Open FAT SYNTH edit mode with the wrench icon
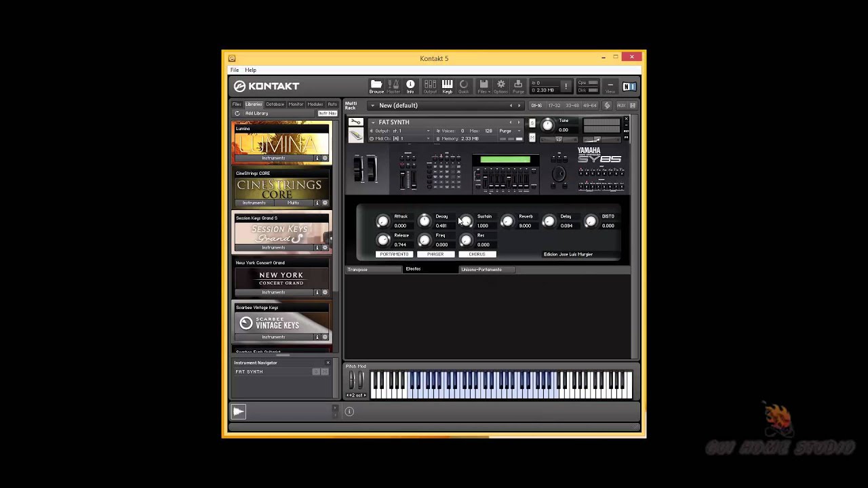This screenshot has width=868, height=488. [355, 122]
